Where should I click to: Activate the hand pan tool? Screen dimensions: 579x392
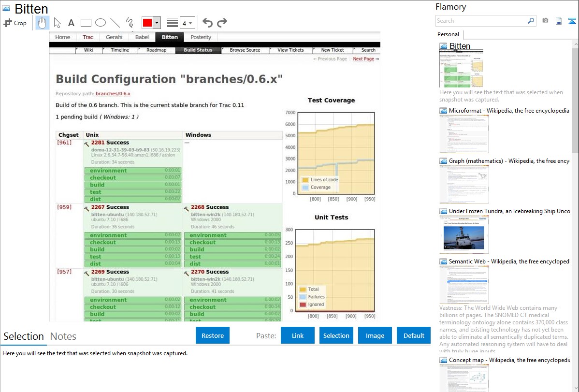click(42, 23)
